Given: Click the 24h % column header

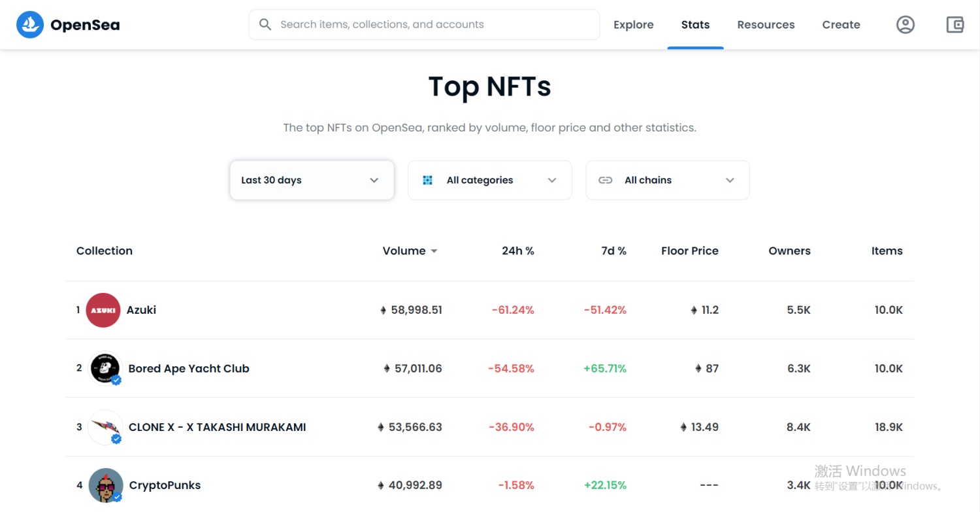Looking at the screenshot, I should (518, 251).
